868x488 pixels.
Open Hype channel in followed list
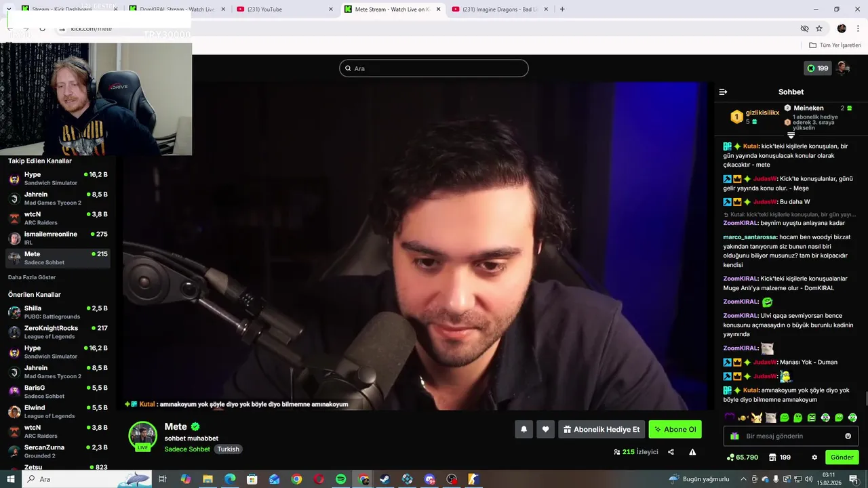point(58,179)
